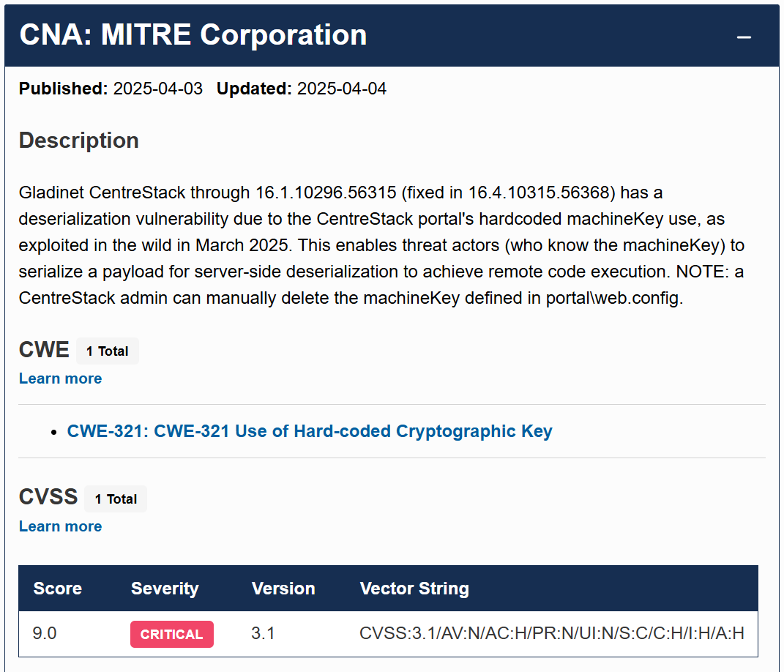Click the Vector String column header
The height and width of the screenshot is (672, 784).
pos(414,589)
